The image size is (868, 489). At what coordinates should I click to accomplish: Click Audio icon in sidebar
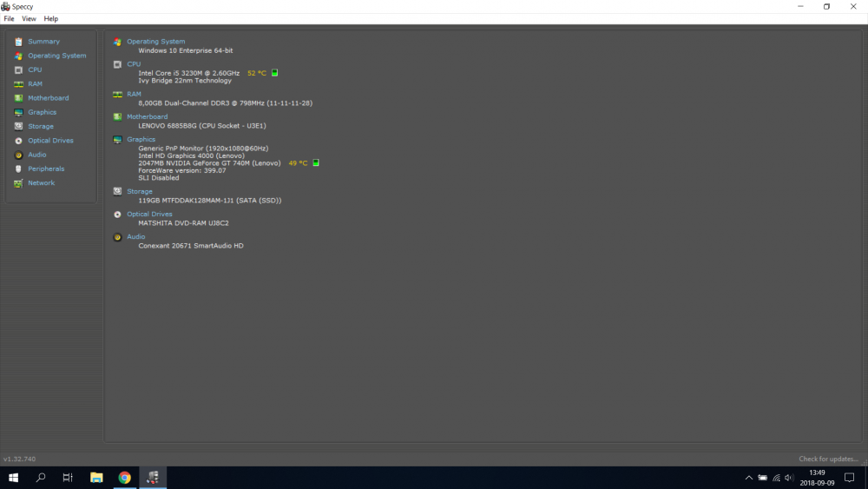pos(18,155)
